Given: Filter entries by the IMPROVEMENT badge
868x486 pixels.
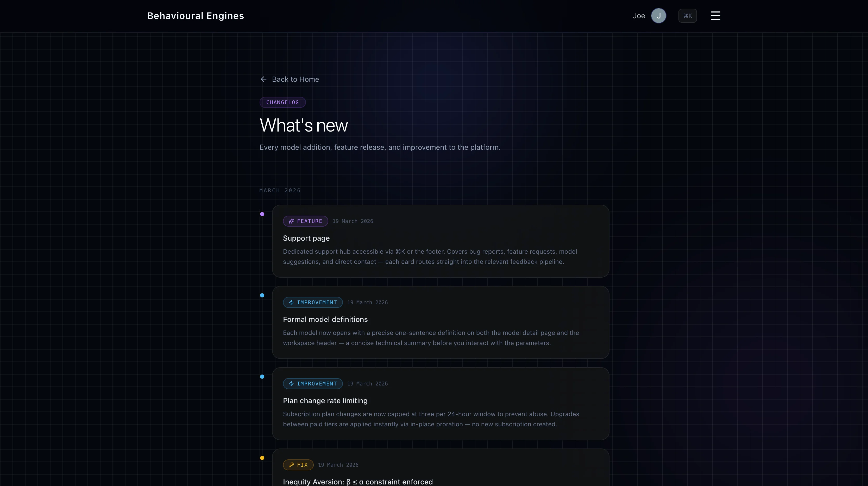Looking at the screenshot, I should tap(312, 302).
